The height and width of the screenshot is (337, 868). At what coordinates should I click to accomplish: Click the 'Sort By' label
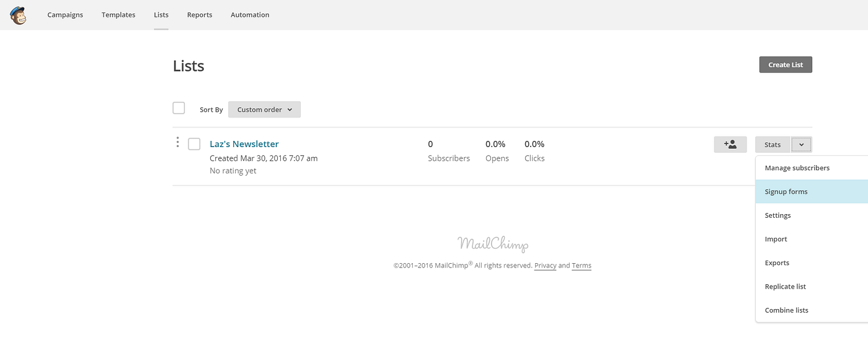(x=211, y=110)
